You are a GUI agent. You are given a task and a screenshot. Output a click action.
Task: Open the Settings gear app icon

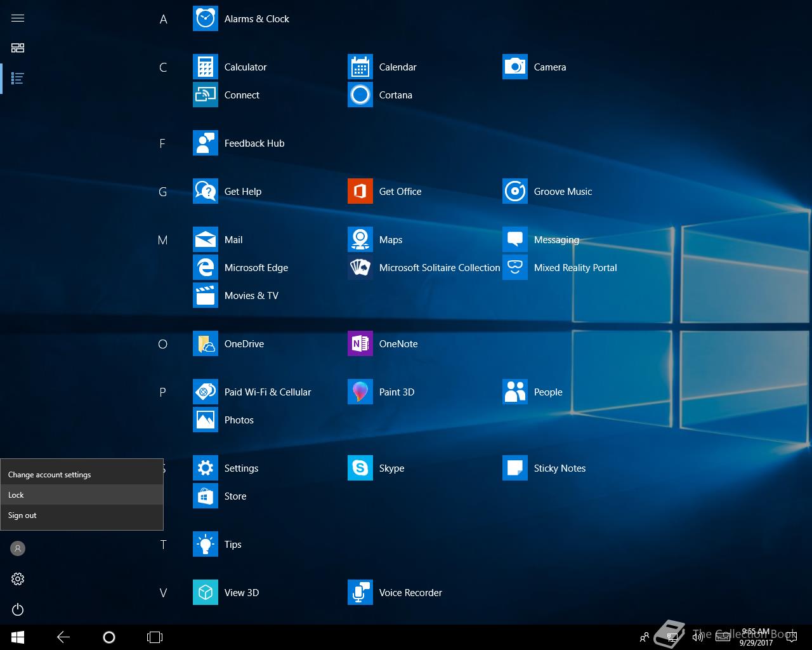tap(206, 468)
